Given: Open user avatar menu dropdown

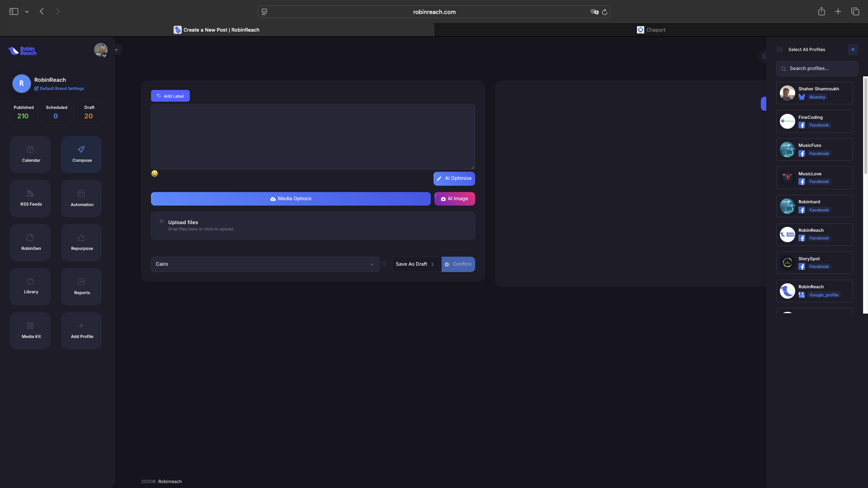Looking at the screenshot, I should (x=101, y=50).
